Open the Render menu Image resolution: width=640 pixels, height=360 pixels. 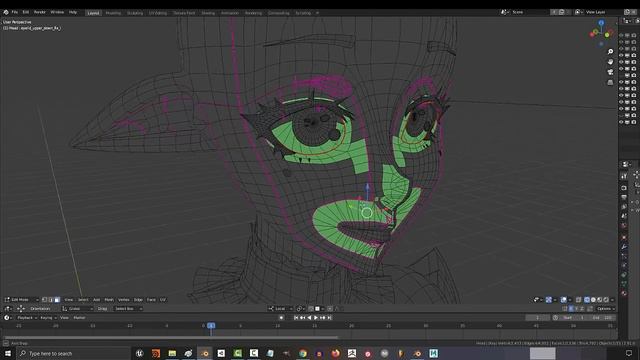[40, 12]
